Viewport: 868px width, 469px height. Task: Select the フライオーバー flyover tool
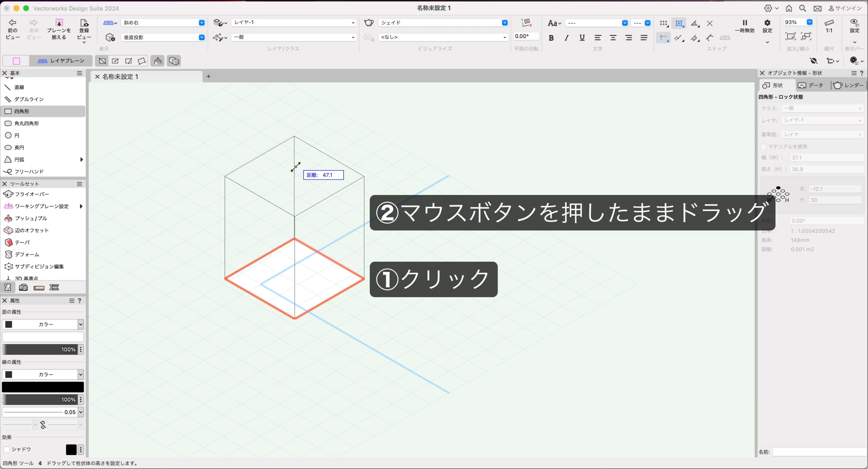43,194
